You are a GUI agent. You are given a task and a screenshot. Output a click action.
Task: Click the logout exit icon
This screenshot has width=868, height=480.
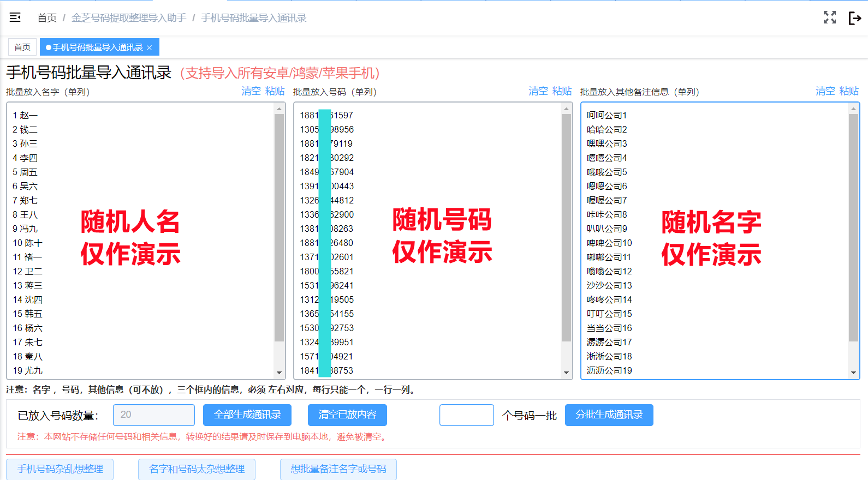point(855,18)
